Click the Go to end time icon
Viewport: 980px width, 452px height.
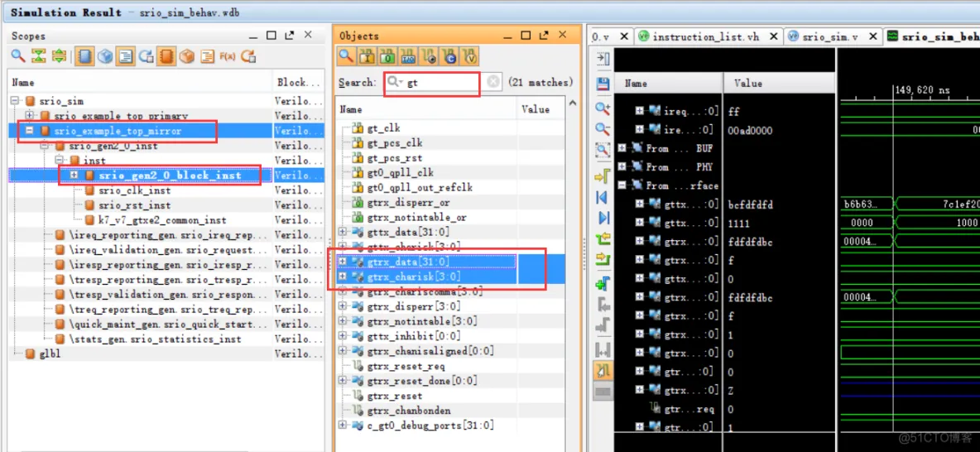[603, 218]
